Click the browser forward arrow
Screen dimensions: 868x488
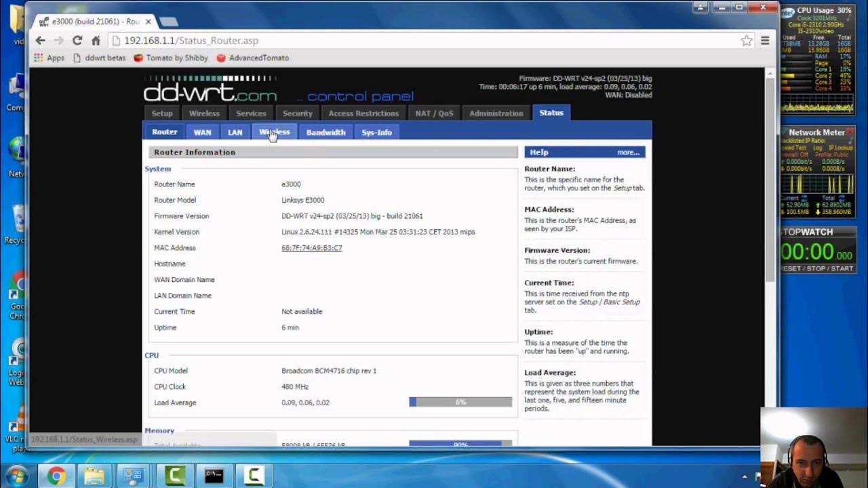point(59,41)
